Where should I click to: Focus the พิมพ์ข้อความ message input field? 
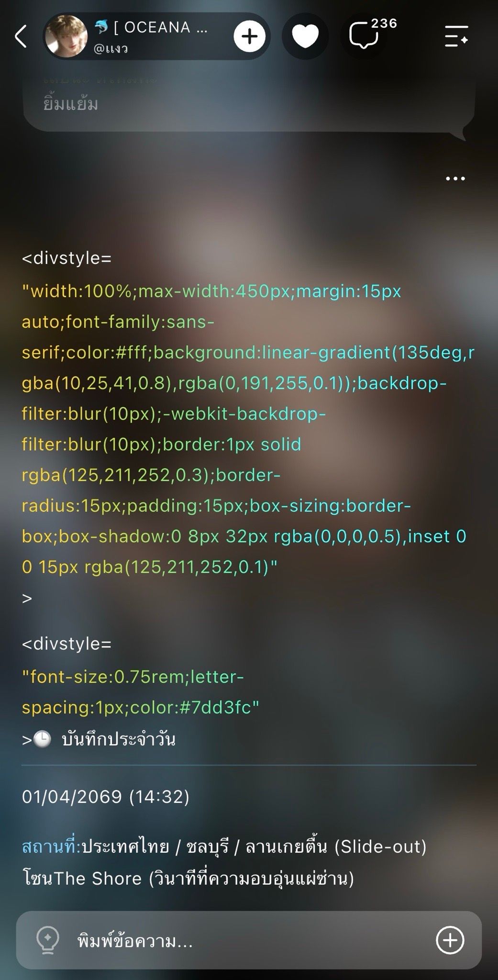(249, 940)
